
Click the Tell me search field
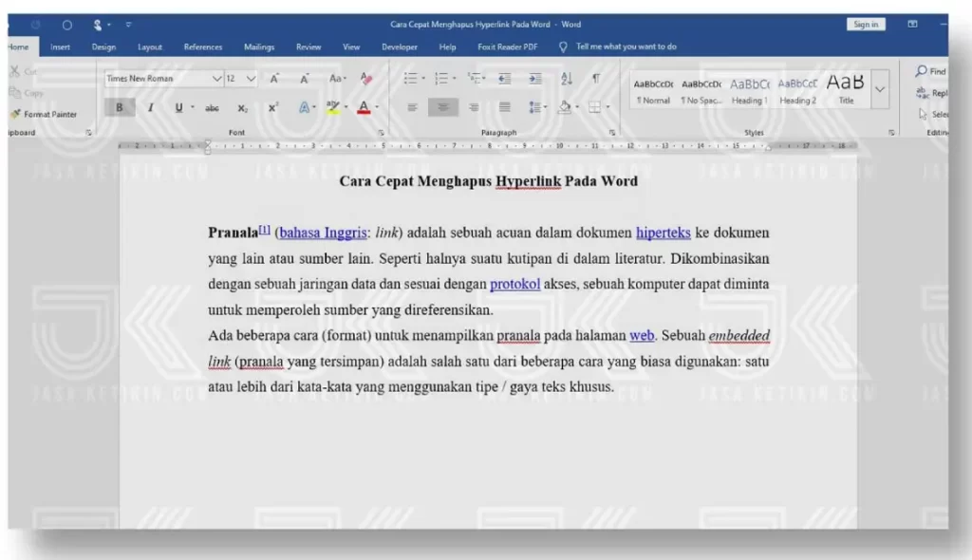pyautogui.click(x=626, y=47)
